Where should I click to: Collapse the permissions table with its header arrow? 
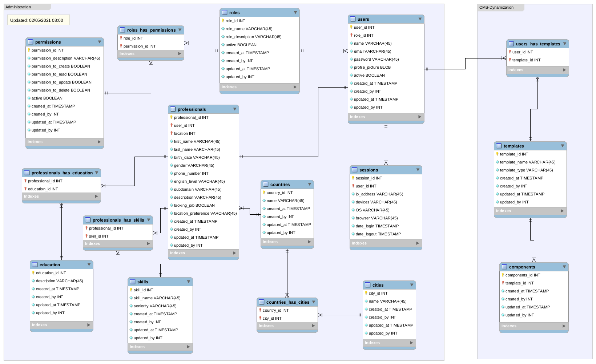click(x=100, y=42)
